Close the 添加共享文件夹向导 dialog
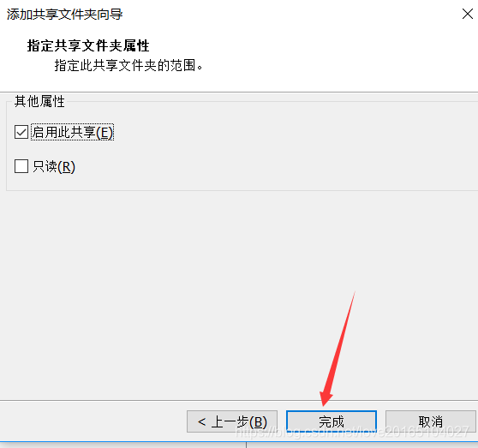This screenshot has height=448, width=478. pos(468,14)
